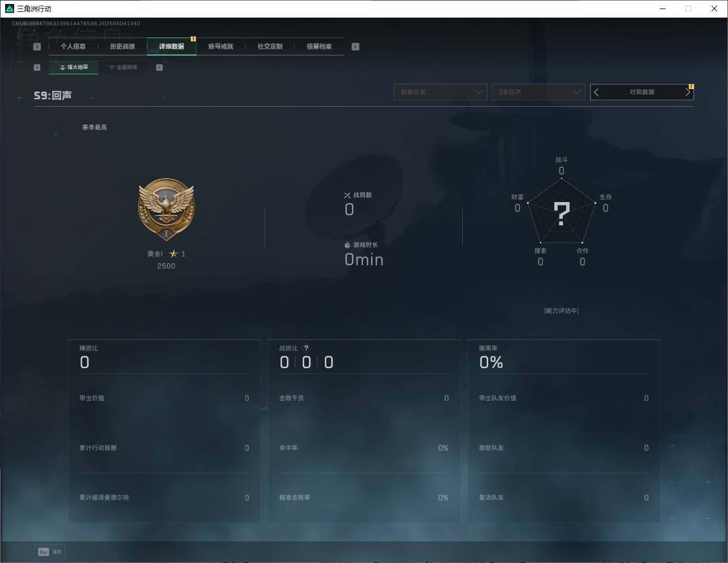Click the 带出价值 stat row
Screen dimensions: 728x563
click(164, 398)
